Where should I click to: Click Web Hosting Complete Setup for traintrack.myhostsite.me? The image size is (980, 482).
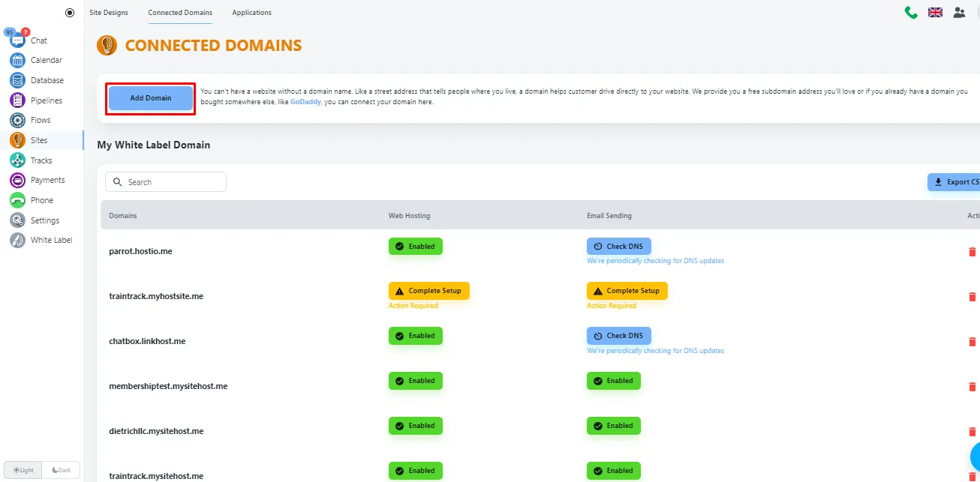coord(429,291)
